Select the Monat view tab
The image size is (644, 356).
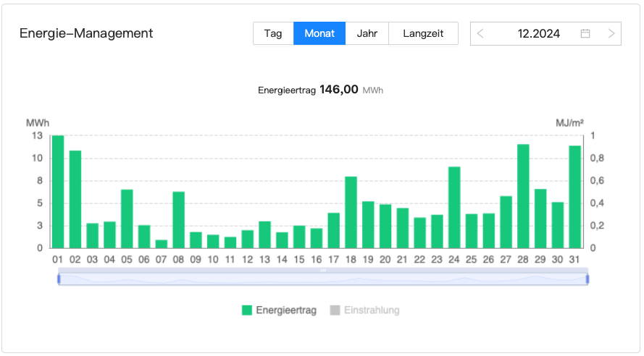click(x=319, y=34)
